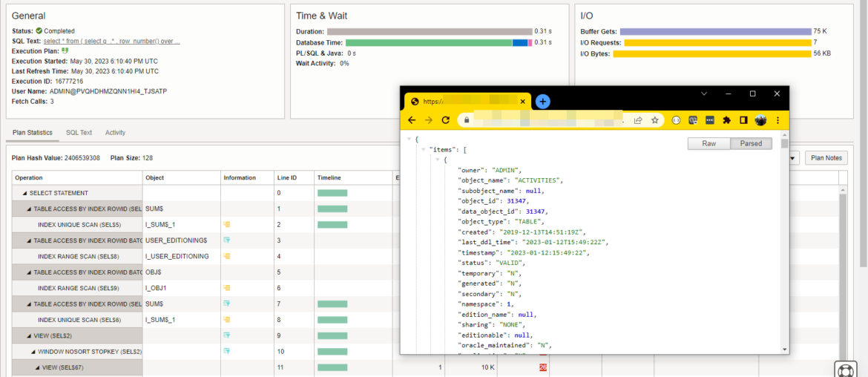Open a new browser tab with plus button
Image resolution: width=868 pixels, height=377 pixels.
pyautogui.click(x=542, y=102)
